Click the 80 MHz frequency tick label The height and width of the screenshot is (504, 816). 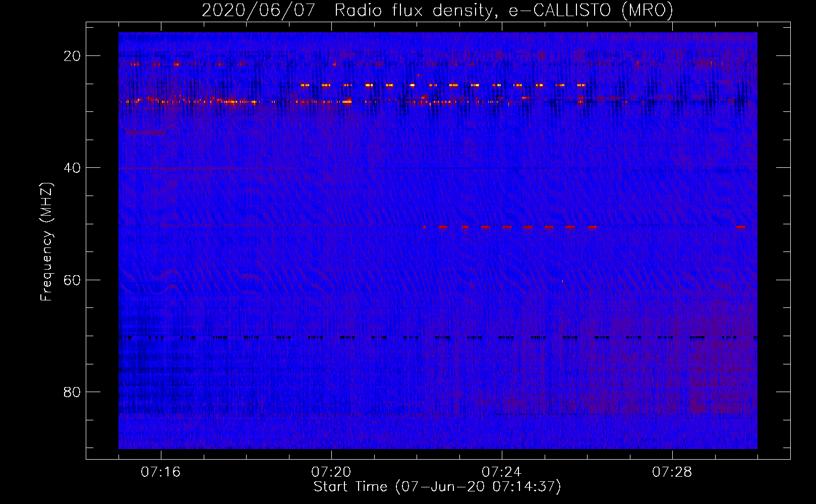(x=72, y=392)
